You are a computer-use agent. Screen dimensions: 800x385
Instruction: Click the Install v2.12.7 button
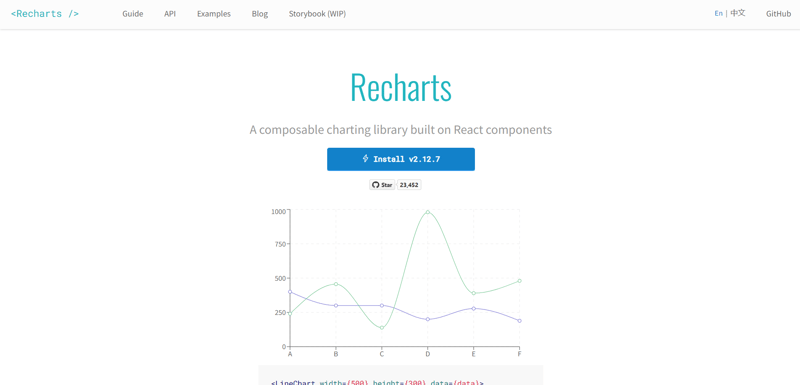coord(401,159)
